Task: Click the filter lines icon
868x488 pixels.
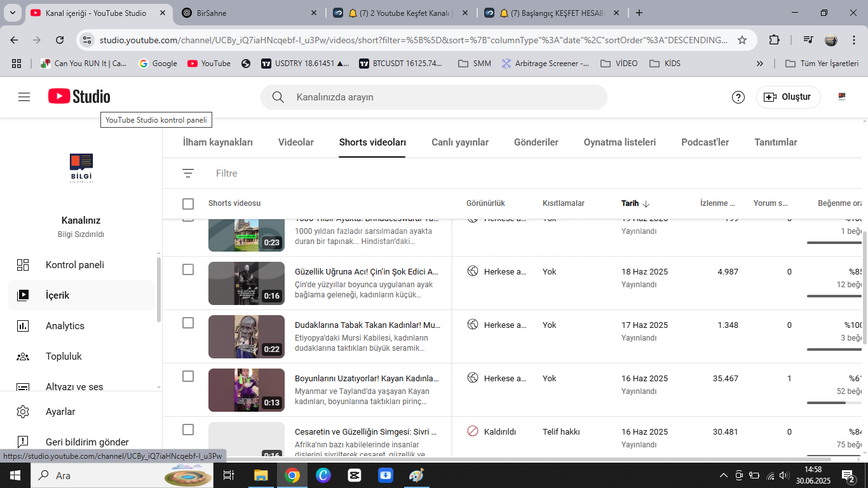Action: (188, 173)
